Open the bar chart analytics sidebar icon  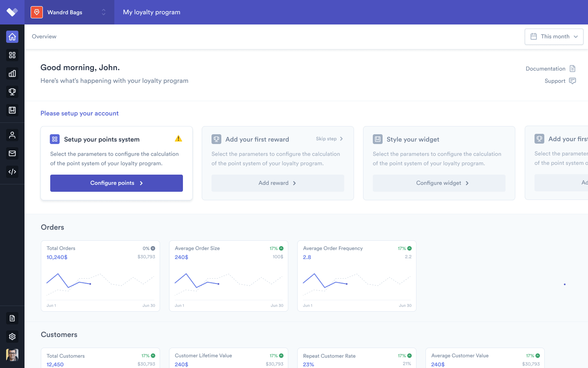(x=12, y=73)
